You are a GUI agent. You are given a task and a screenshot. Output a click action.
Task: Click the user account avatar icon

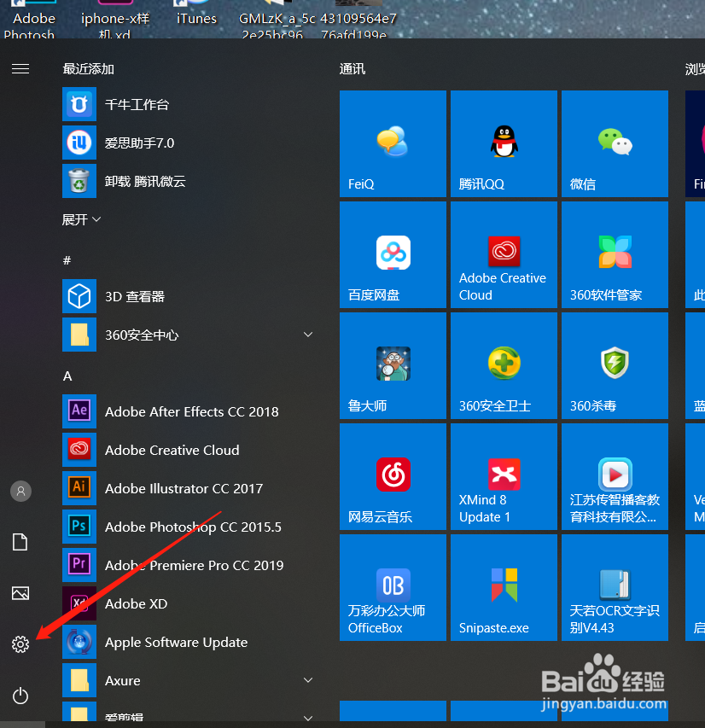click(x=20, y=491)
